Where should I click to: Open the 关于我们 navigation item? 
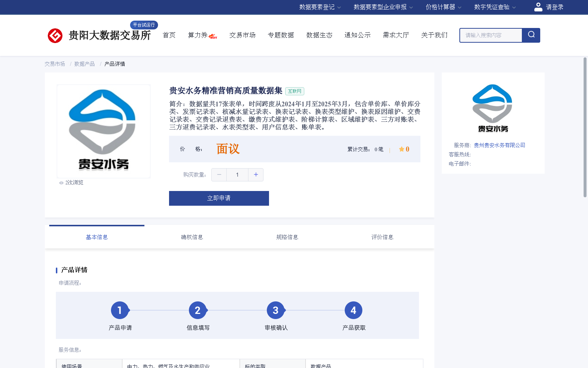434,35
